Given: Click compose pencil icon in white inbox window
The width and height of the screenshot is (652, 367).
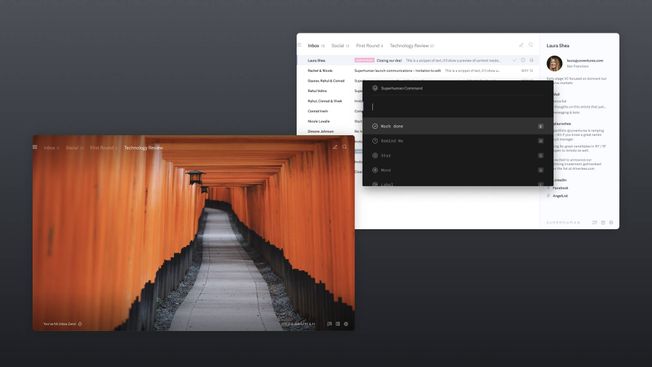Looking at the screenshot, I should (521, 45).
